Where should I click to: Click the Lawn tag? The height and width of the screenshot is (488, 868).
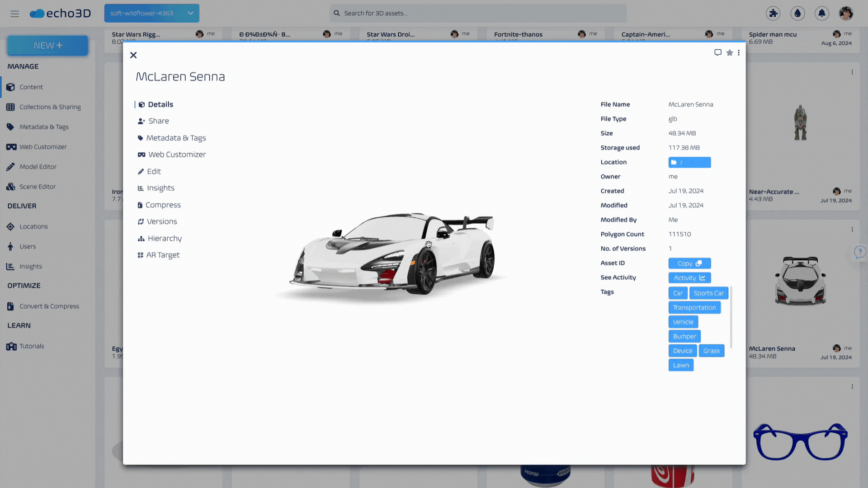(681, 366)
